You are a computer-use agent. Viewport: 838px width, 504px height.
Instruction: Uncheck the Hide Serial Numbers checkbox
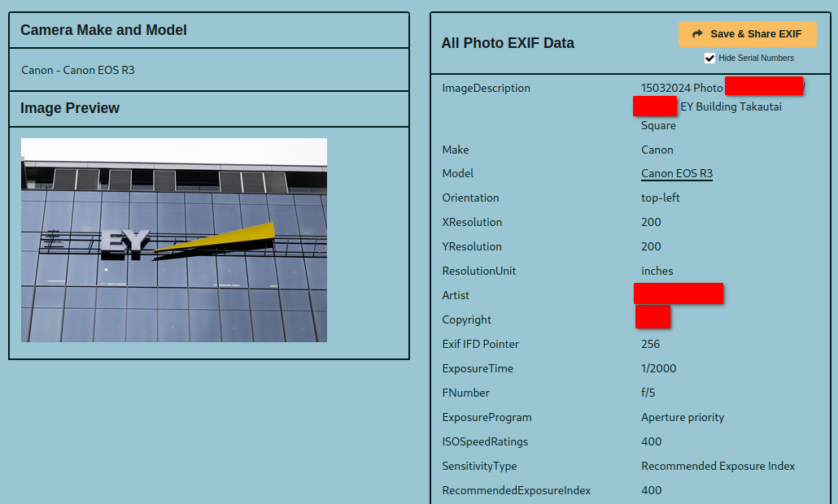(x=710, y=59)
